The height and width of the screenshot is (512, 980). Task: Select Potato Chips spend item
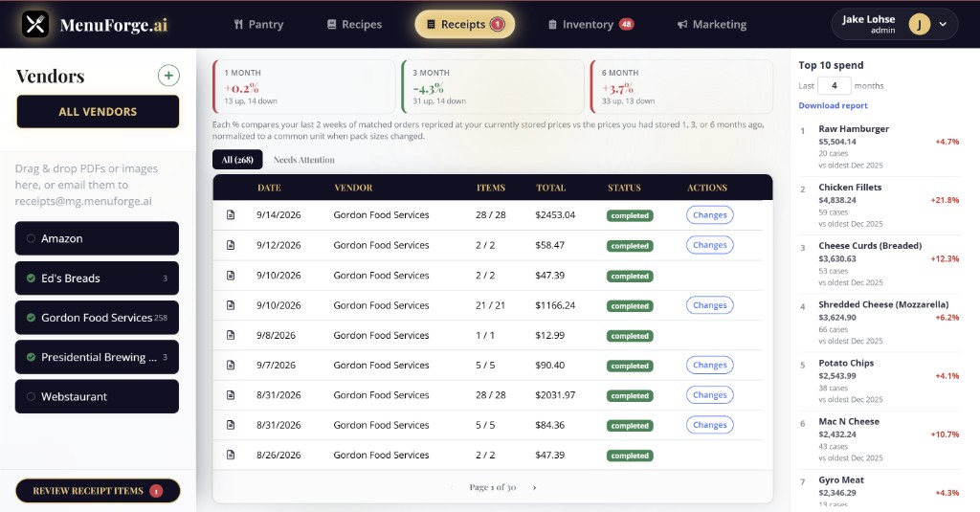coord(880,381)
